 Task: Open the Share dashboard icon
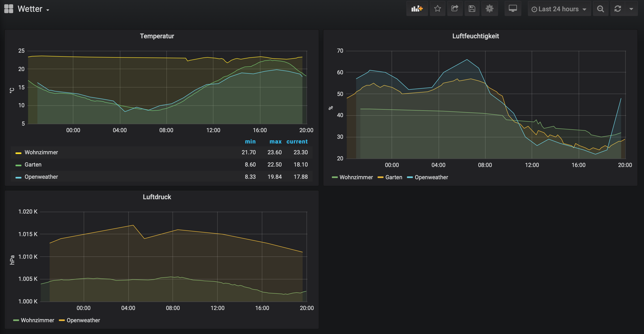455,9
